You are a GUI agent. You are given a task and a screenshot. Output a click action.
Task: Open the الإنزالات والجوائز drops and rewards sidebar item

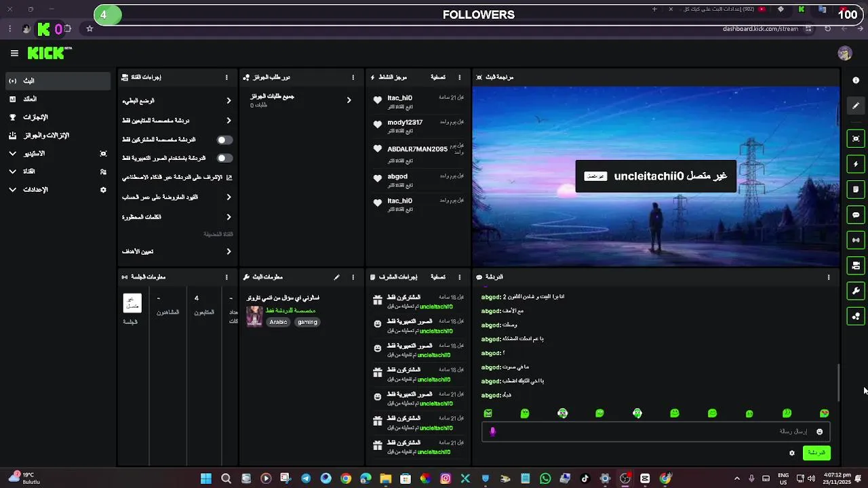(58, 136)
